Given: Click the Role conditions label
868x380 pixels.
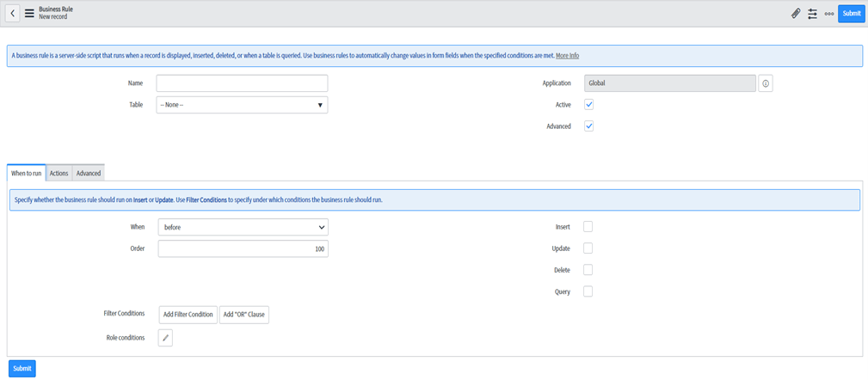Looking at the screenshot, I should [126, 337].
